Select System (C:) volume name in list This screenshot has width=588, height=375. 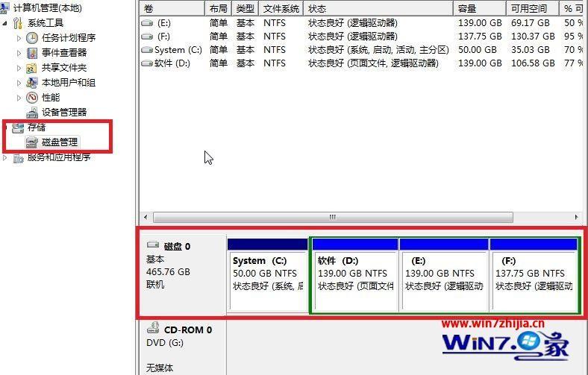(178, 50)
